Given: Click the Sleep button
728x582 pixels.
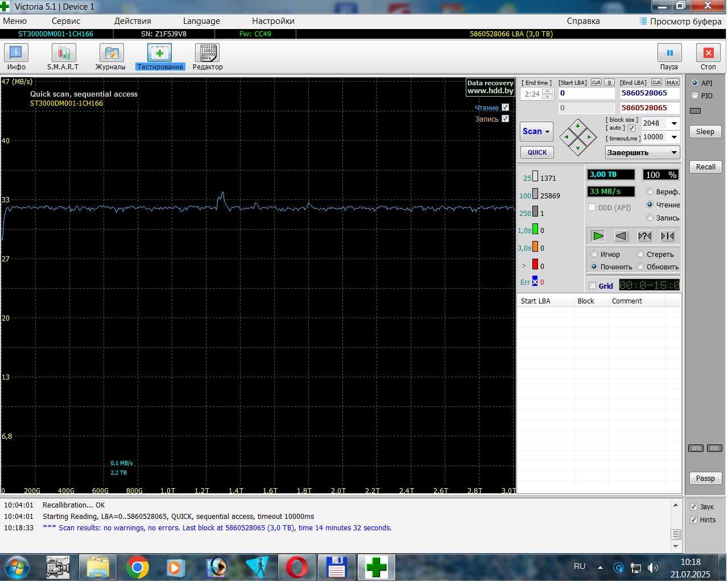Looking at the screenshot, I should click(705, 131).
